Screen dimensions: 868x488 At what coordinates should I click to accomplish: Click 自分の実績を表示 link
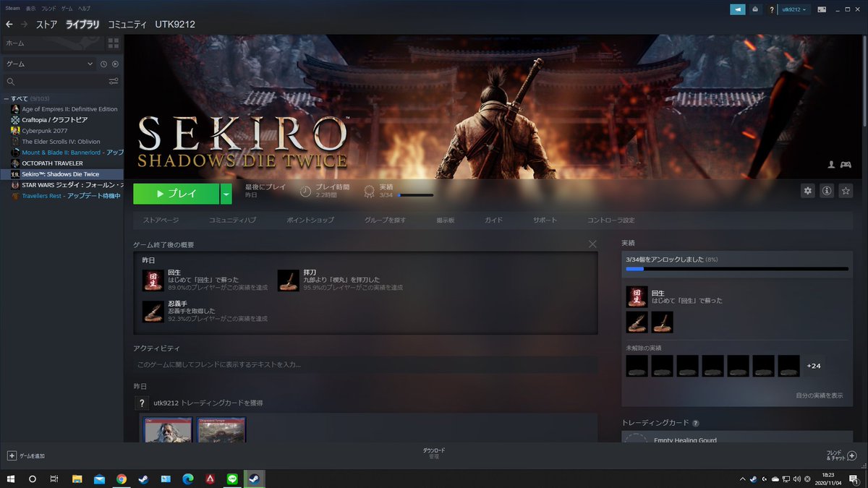[x=819, y=395]
